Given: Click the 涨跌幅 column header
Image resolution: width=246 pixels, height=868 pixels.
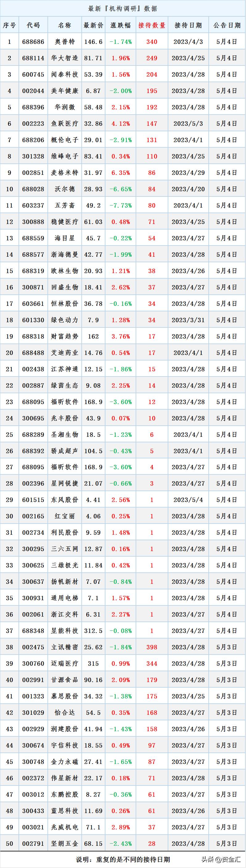Looking at the screenshot, I should click(120, 25).
